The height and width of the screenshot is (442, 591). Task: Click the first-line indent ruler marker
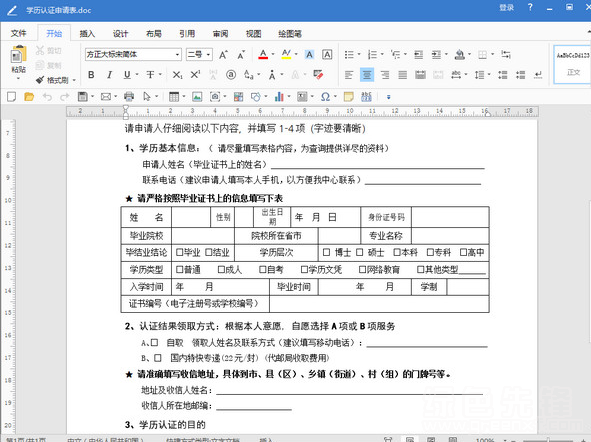pyautogui.click(x=126, y=108)
